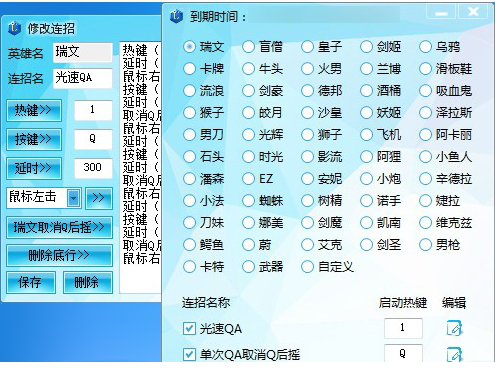
Task: Pick the 阿卡丽 hero option
Action: pos(425,135)
